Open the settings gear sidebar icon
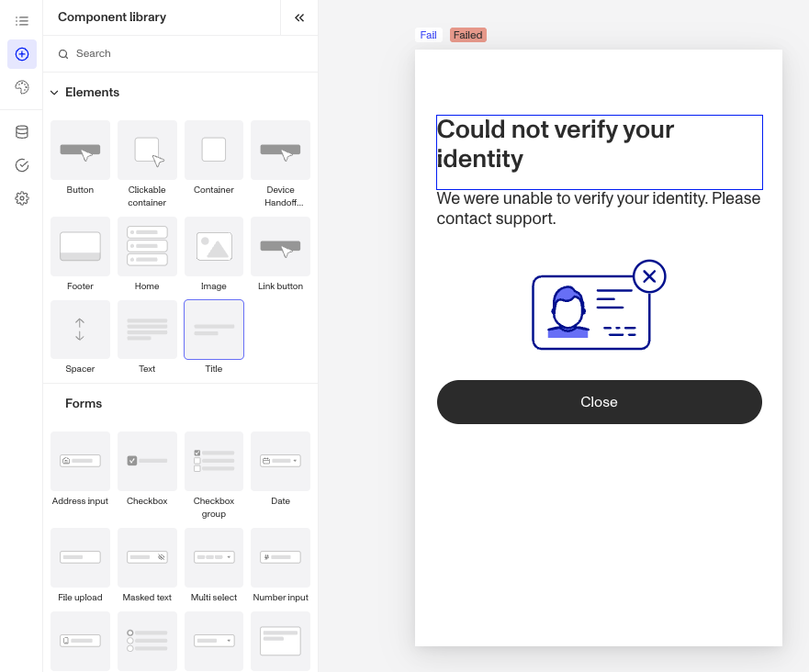 click(x=22, y=198)
